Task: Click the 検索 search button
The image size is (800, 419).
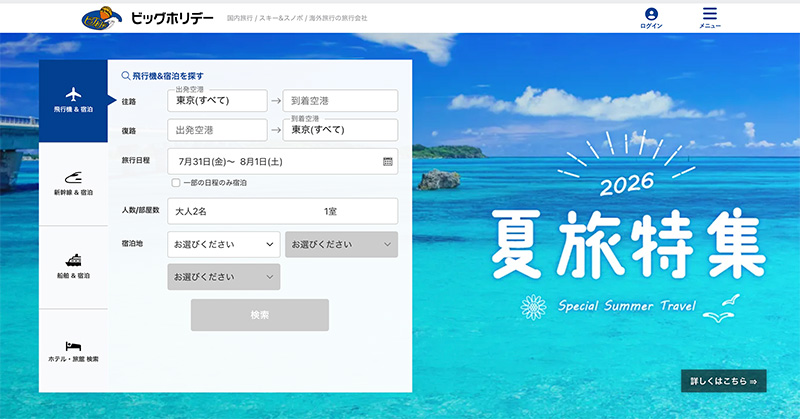Action: (260, 315)
